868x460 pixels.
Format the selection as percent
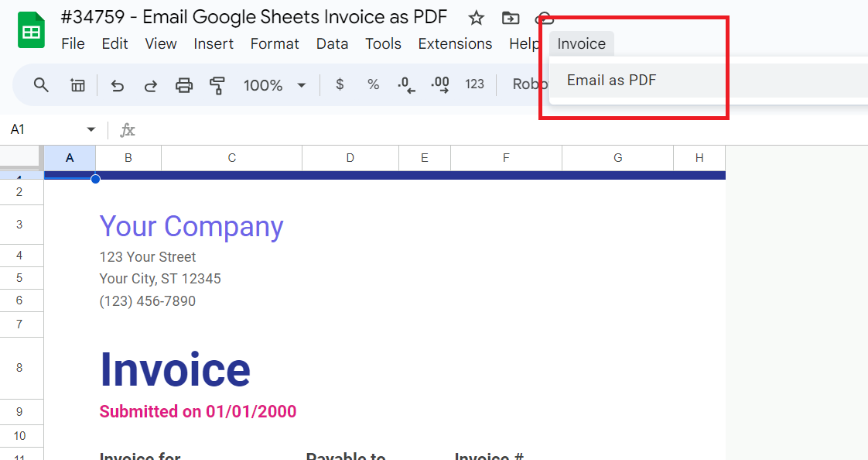[373, 85]
